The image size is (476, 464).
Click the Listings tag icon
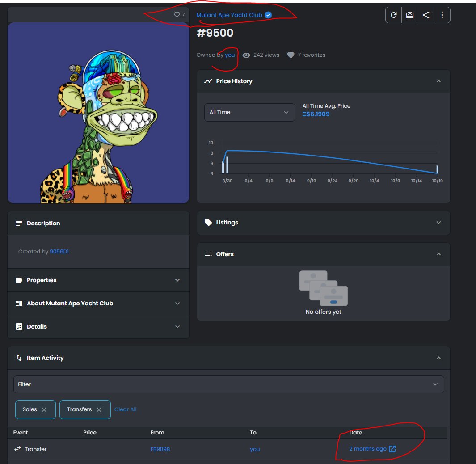(x=208, y=222)
